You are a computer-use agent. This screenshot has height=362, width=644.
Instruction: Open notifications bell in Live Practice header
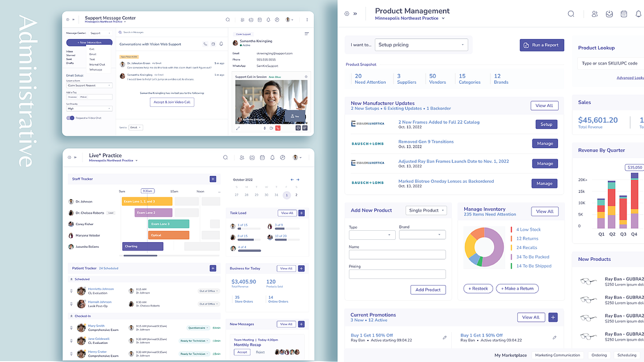(x=273, y=157)
